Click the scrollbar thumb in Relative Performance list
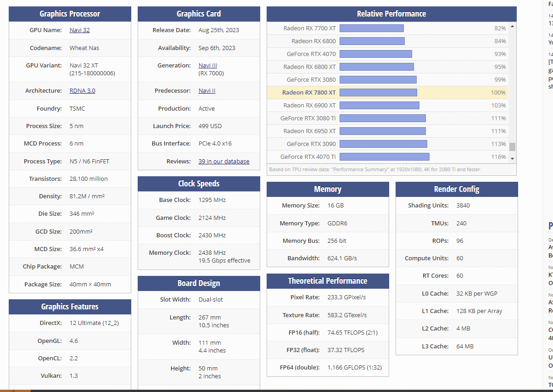553x392 pixels. coord(512,147)
